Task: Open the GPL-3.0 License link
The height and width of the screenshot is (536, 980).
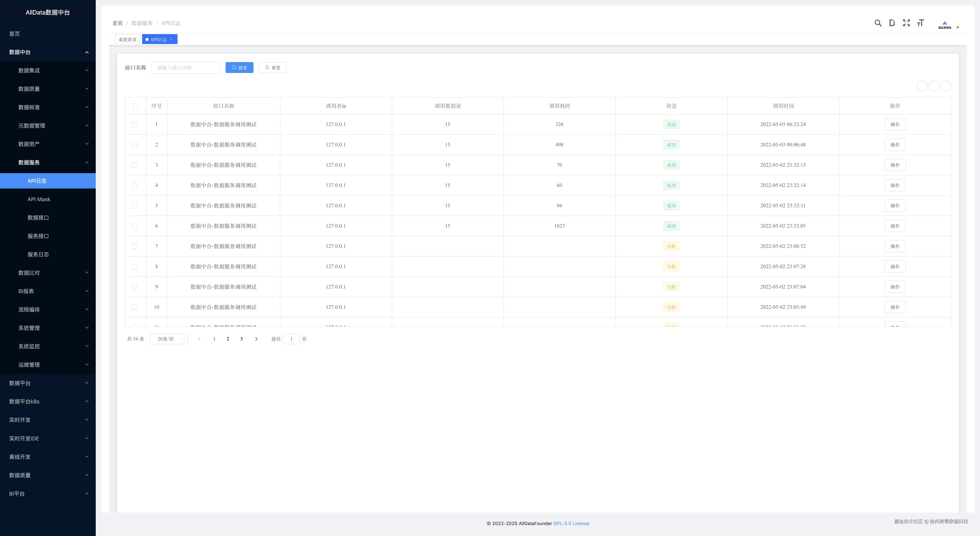Action: [x=571, y=523]
